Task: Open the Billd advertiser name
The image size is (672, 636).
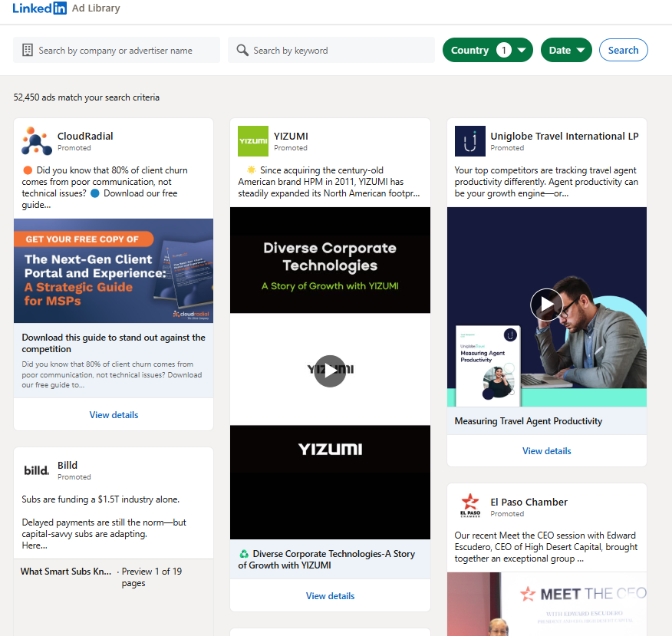Action: pyautogui.click(x=68, y=466)
